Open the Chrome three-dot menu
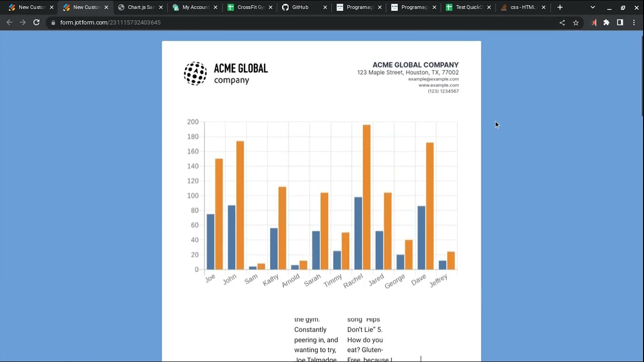644x362 pixels. [x=634, y=23]
